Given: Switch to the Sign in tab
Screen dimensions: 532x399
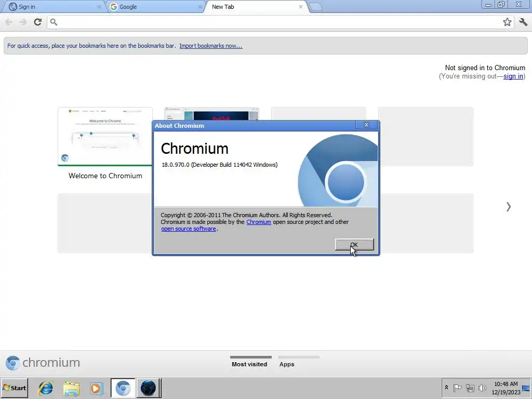Looking at the screenshot, I should 54,7.
